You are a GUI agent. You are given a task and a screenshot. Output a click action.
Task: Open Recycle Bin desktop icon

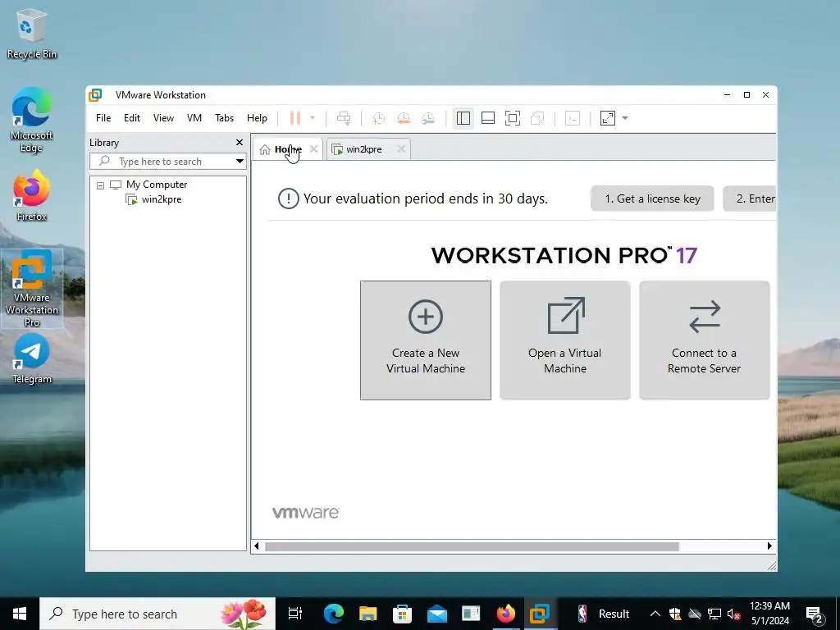[x=32, y=33]
